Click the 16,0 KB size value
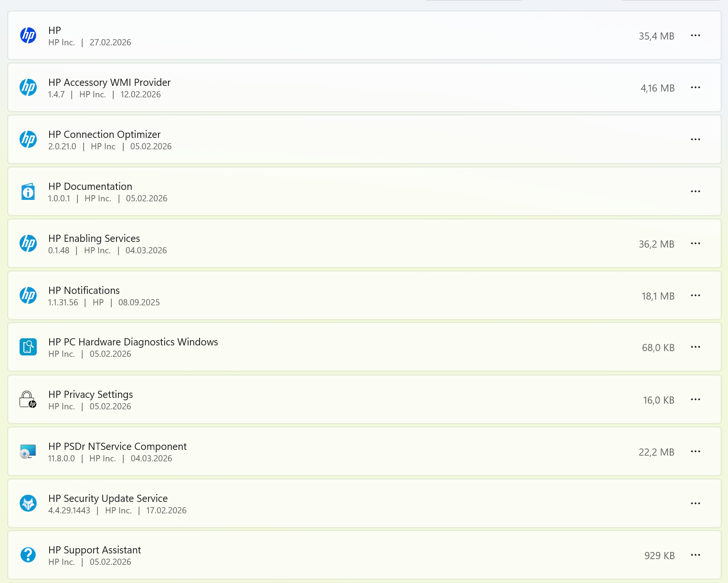The height and width of the screenshot is (583, 728). [658, 400]
